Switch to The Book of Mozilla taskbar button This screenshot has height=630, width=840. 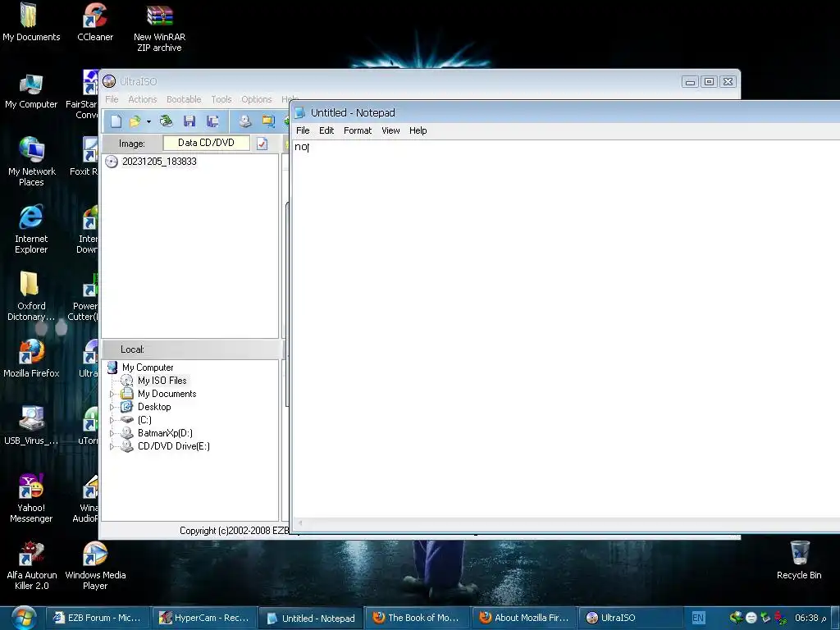pyautogui.click(x=417, y=618)
